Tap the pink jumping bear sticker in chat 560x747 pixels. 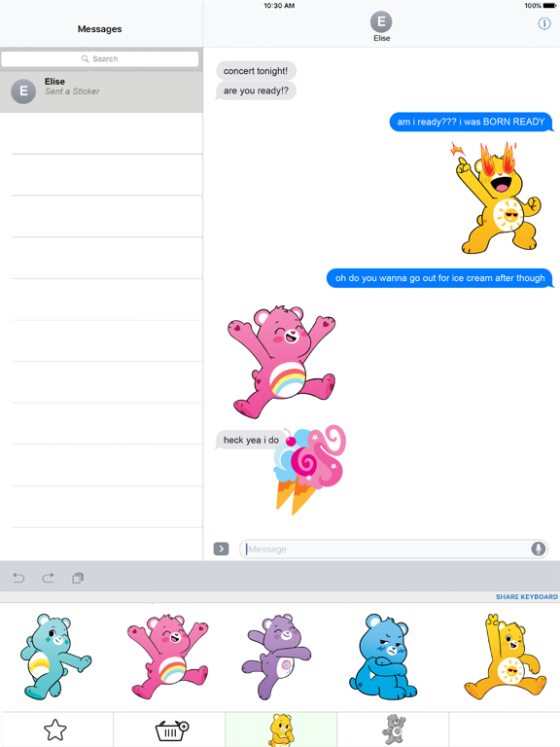282,362
